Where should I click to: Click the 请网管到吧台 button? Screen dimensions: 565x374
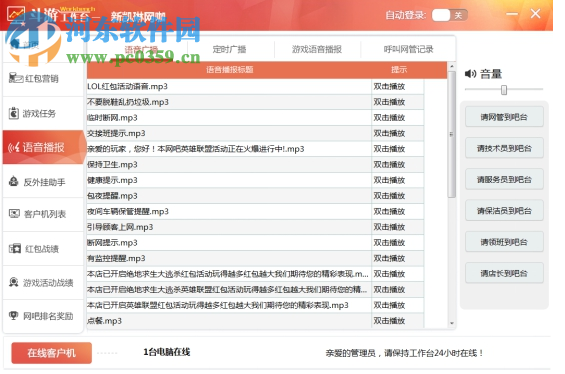click(x=504, y=117)
